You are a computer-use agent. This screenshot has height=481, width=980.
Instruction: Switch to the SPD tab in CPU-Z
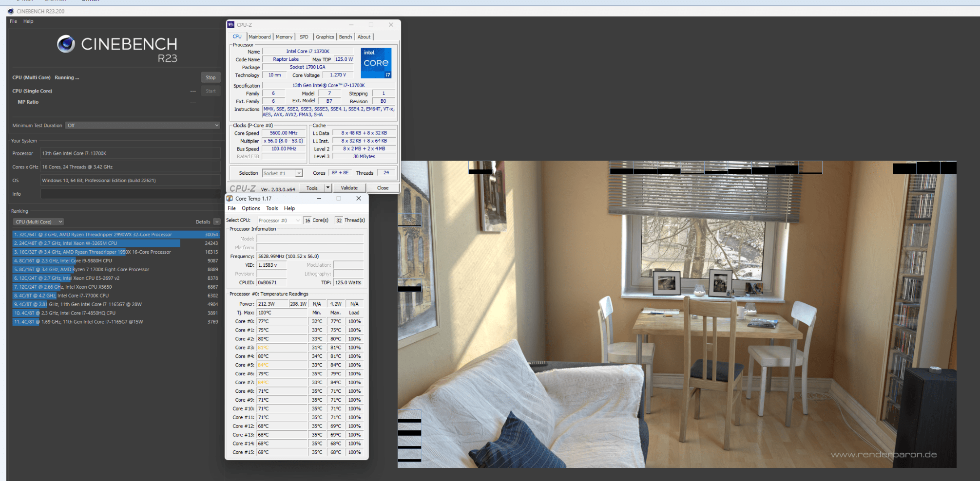304,37
